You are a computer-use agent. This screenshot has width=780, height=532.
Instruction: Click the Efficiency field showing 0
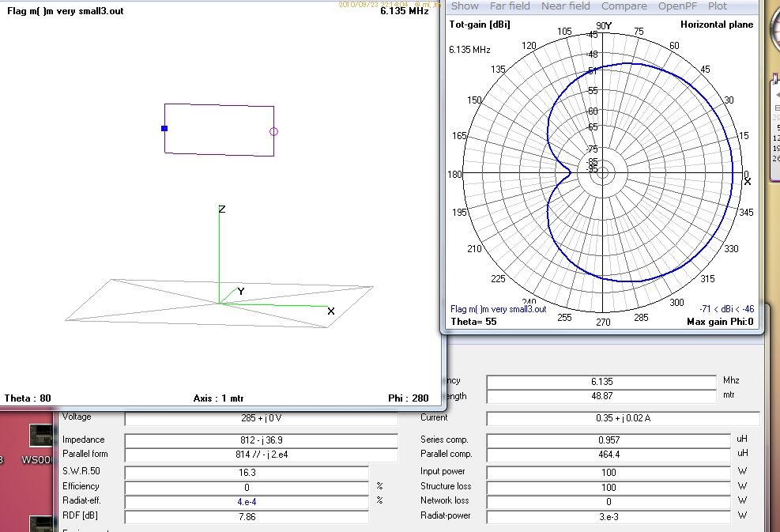coord(247,487)
